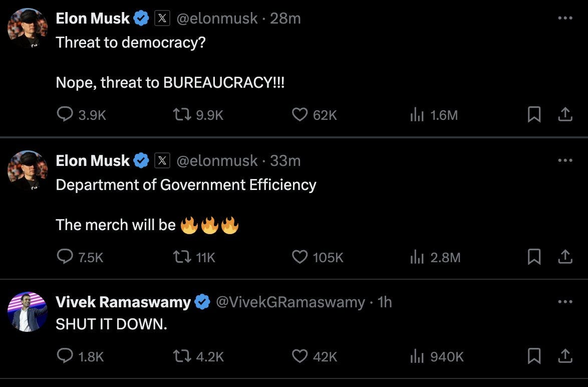Like the 'Threat to democracy' tweet
The width and height of the screenshot is (588, 387).
pos(299,114)
